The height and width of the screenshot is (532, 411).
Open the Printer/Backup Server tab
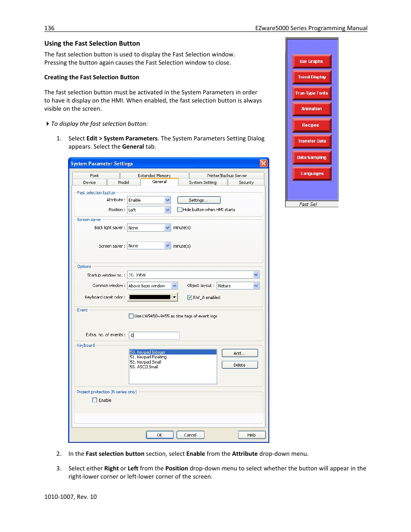[227, 175]
